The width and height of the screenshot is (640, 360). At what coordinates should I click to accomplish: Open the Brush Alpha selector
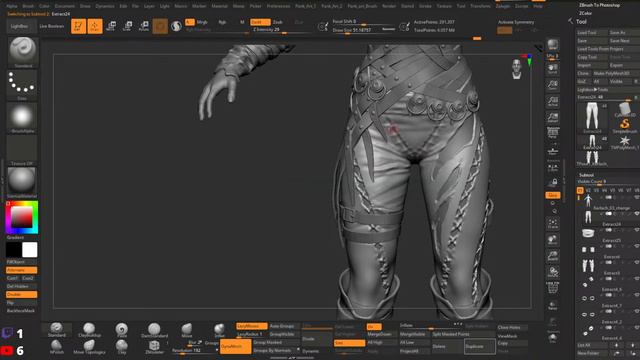[x=22, y=118]
